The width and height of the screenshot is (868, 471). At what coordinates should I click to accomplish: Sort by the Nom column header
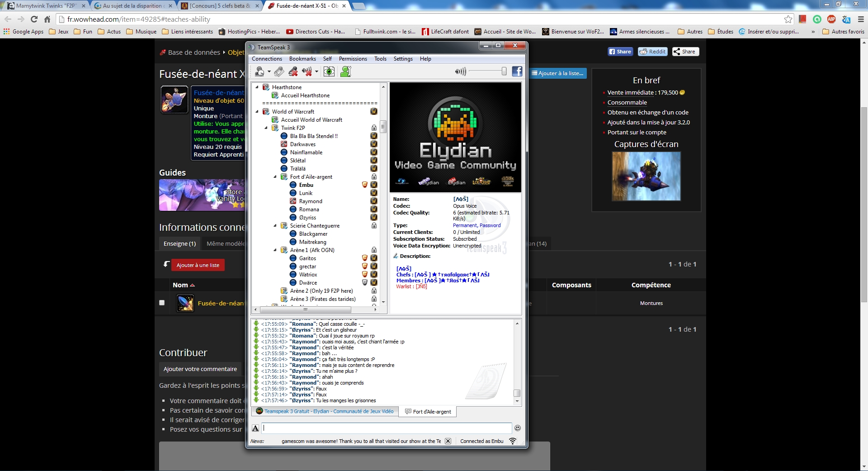pos(183,285)
